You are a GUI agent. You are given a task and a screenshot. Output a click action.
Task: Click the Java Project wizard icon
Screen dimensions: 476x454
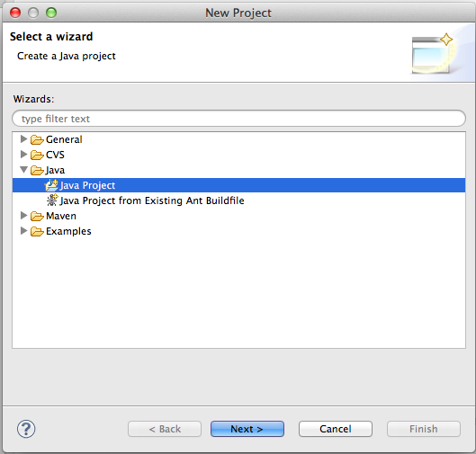(51, 185)
